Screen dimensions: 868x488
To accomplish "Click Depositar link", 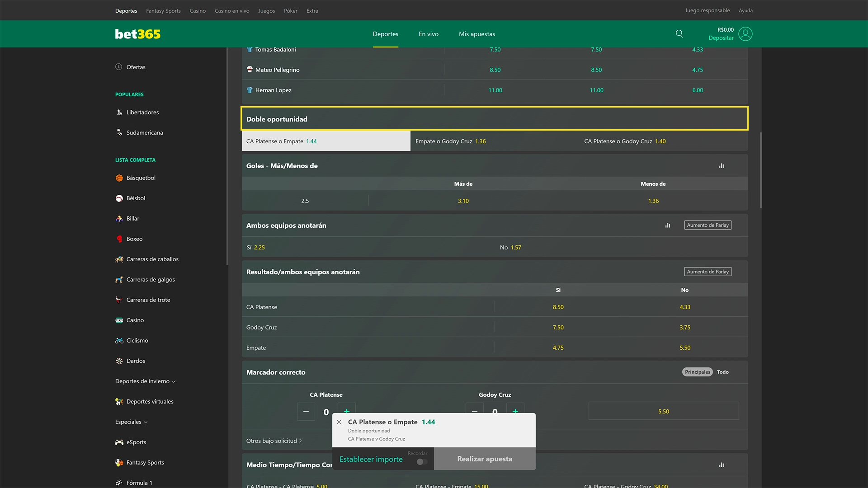I will click(721, 38).
